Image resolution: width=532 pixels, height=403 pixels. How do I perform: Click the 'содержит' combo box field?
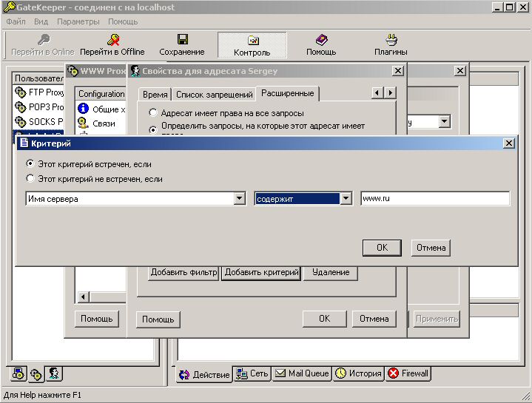pyautogui.click(x=303, y=199)
